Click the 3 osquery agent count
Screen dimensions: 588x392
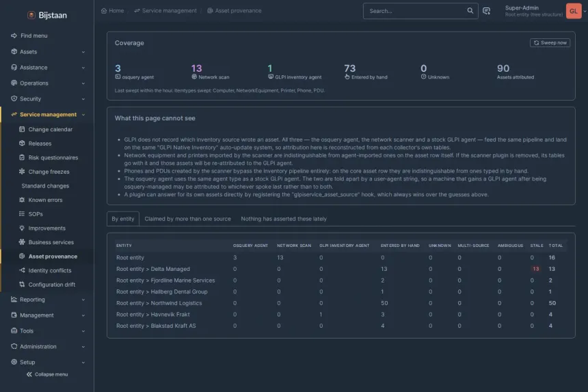coord(118,68)
